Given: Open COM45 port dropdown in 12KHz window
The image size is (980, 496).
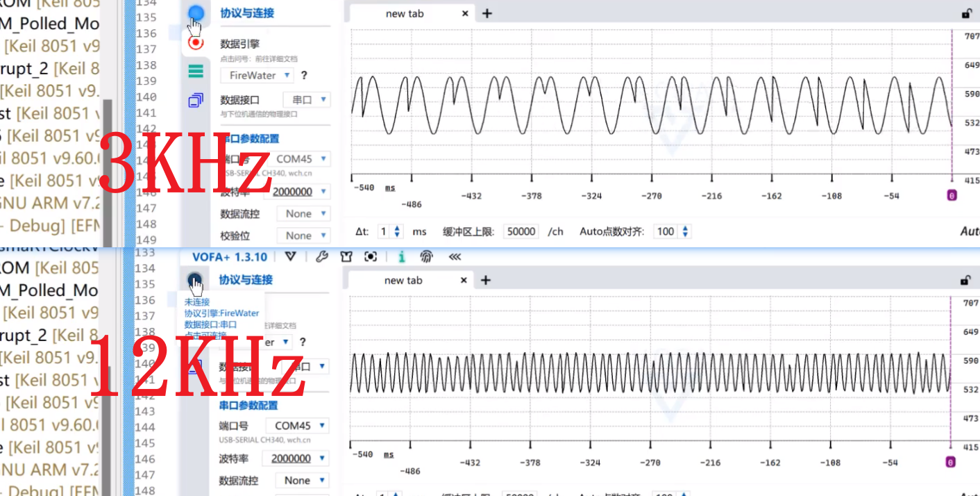Looking at the screenshot, I should (299, 425).
